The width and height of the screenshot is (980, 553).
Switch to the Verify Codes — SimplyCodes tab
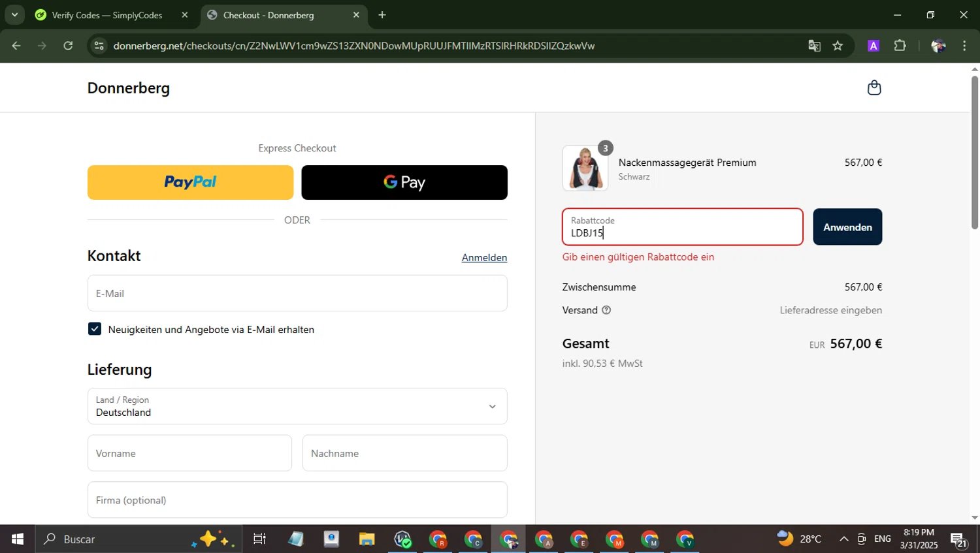[107, 15]
